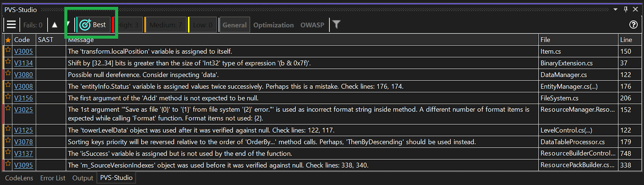Toggle the Medium severity filter
The image size is (644, 185).
[165, 25]
